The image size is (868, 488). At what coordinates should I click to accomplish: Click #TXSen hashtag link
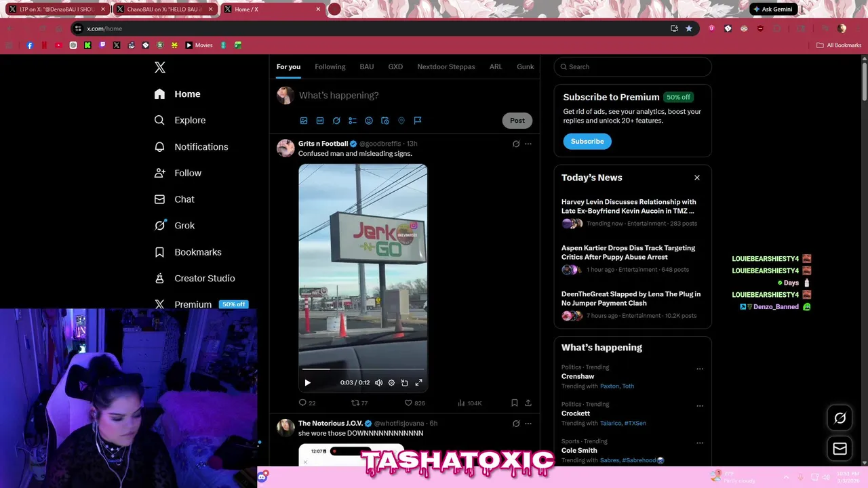(x=635, y=423)
